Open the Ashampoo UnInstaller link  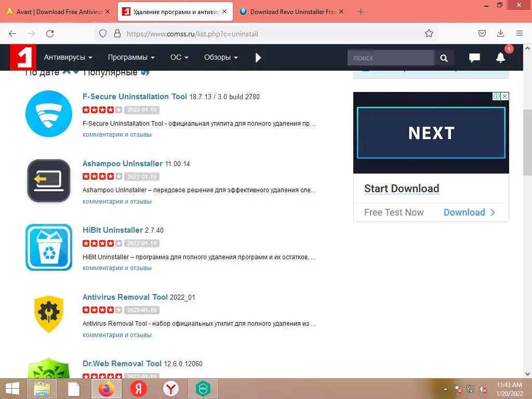coord(123,164)
